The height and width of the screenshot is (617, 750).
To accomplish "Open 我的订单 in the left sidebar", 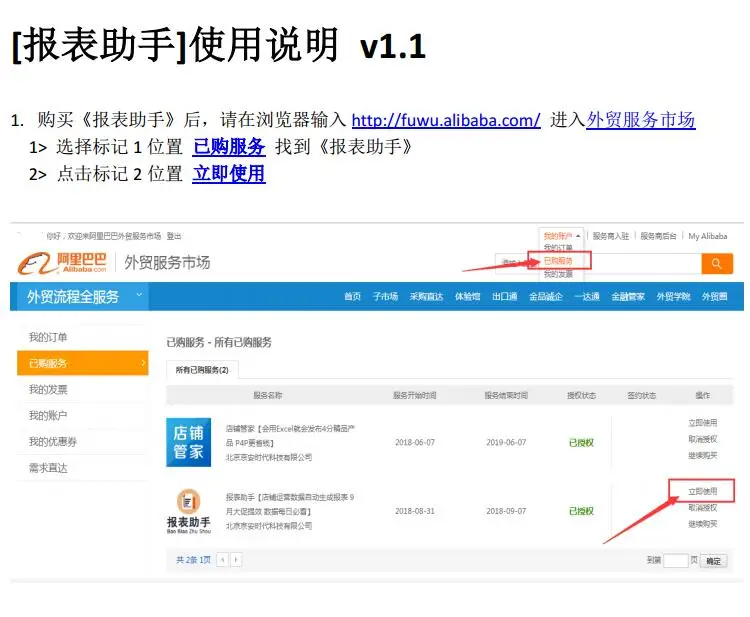I will pos(48,337).
